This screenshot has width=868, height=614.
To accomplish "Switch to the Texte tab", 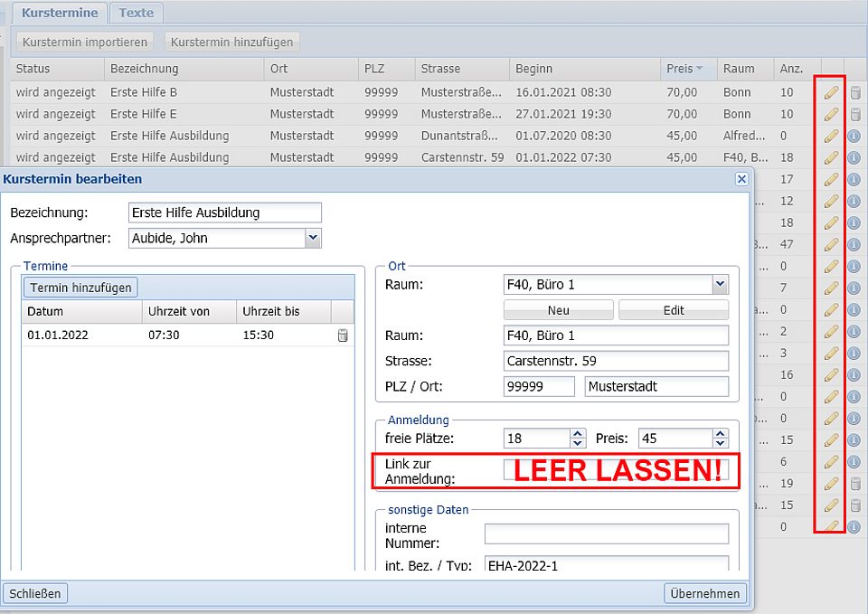I will coord(137,13).
